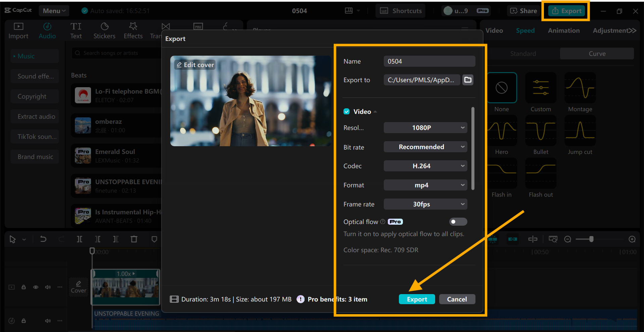Open the Format mp4 dropdown
Screen dimensions: 644x332
coord(425,185)
